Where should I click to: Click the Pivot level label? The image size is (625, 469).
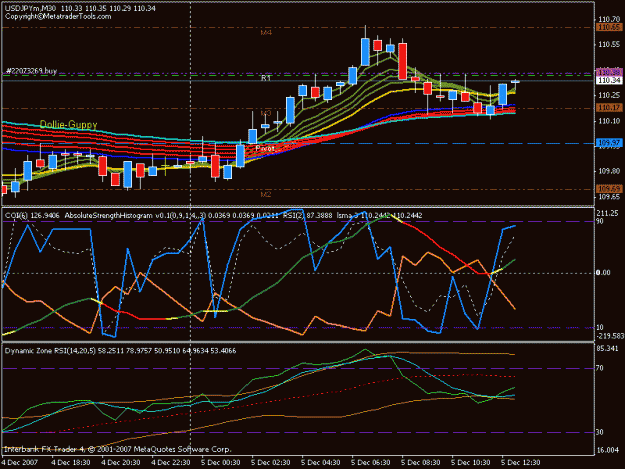pyautogui.click(x=265, y=148)
